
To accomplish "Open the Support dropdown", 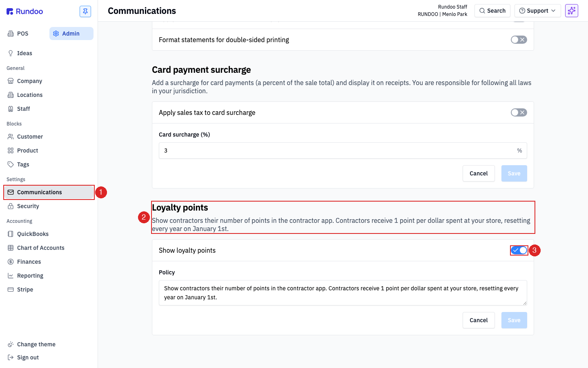I will point(537,11).
